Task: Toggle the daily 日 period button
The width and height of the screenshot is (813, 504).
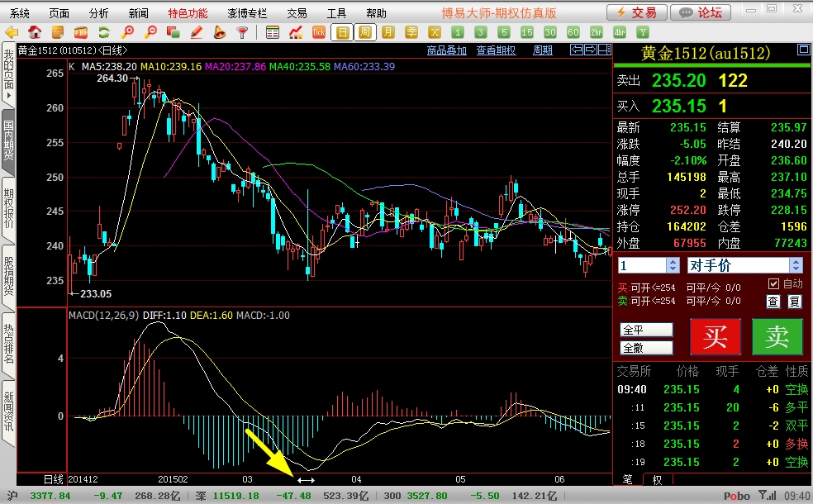Action: pyautogui.click(x=342, y=33)
